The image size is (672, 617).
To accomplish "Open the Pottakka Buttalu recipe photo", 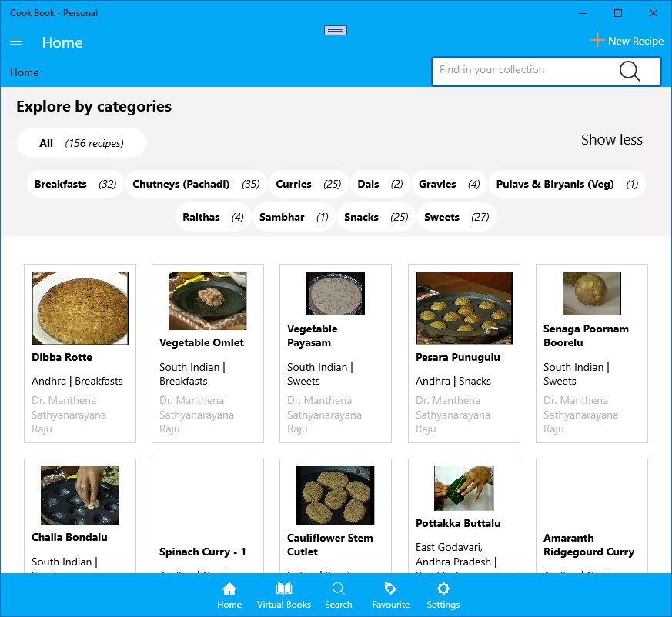I will pos(463,489).
